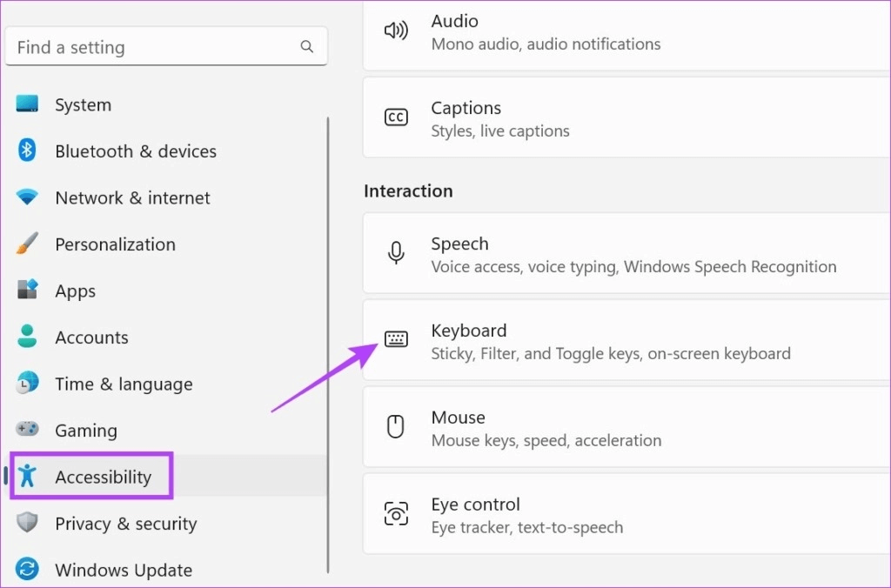
Task: Click the Accessibility person icon
Action: click(x=27, y=476)
